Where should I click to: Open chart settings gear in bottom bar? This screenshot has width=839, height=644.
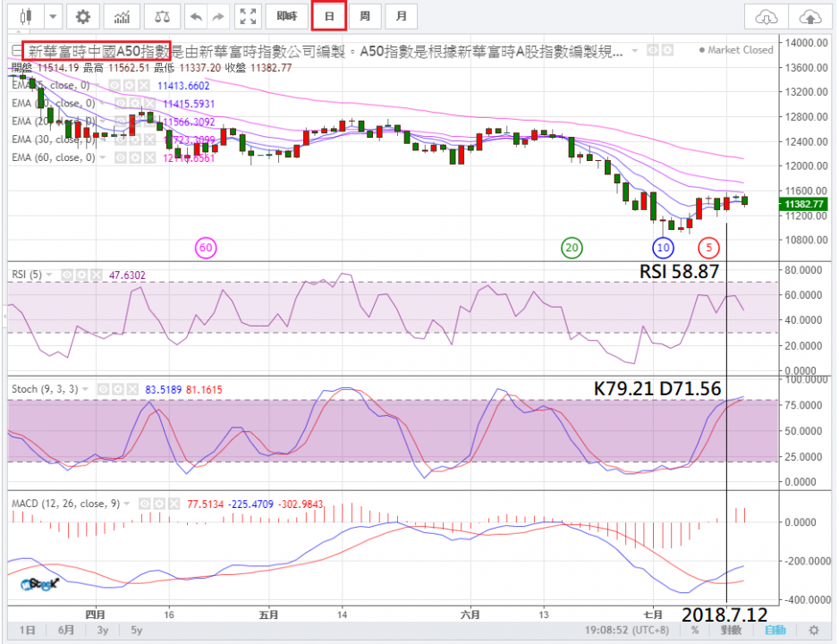click(x=814, y=630)
